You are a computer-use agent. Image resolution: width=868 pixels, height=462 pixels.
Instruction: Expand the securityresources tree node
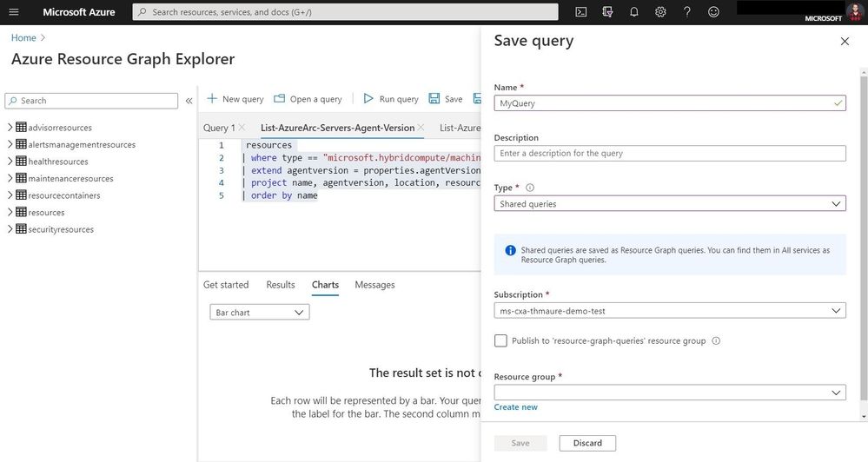click(10, 229)
